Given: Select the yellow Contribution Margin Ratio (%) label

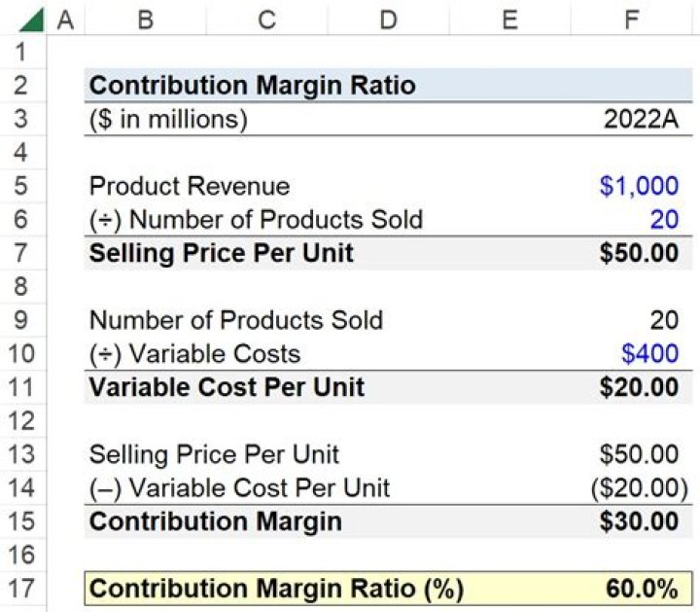Looking at the screenshot, I should point(277,589).
